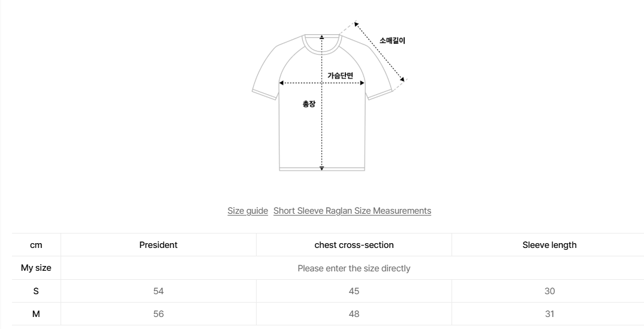Select the Sleeve length column header
The image size is (644, 329).
[549, 245]
